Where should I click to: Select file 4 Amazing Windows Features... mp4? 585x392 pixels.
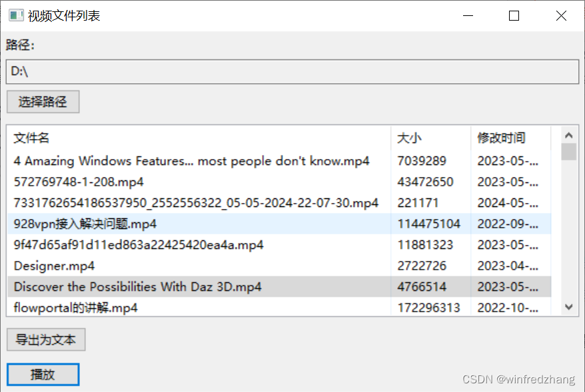tap(191, 161)
